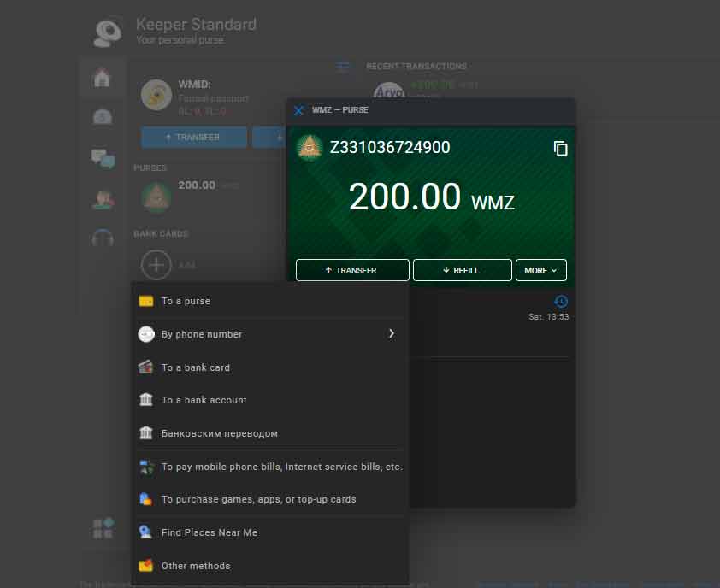Open the recent transactions filter icon
Image resolution: width=720 pixels, height=588 pixels.
[343, 66]
